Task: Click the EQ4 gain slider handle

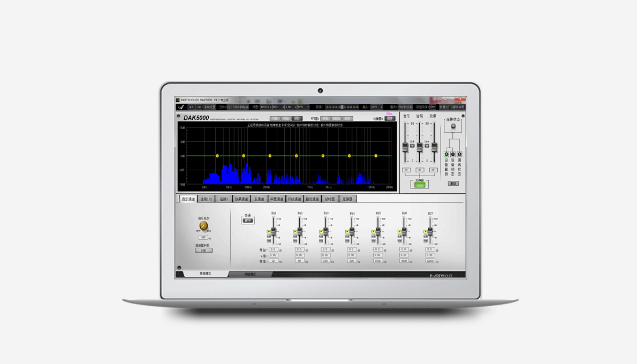Action: coord(352,232)
